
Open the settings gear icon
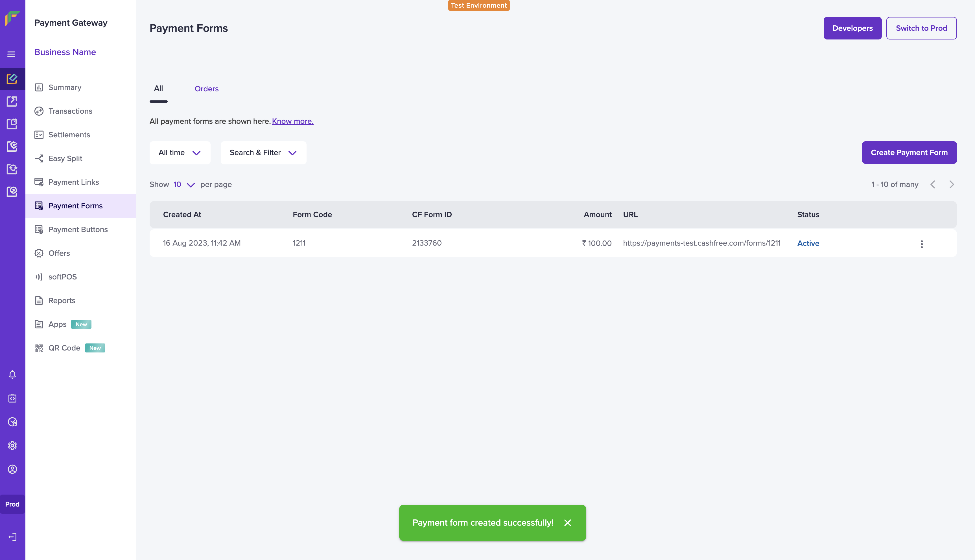point(12,446)
